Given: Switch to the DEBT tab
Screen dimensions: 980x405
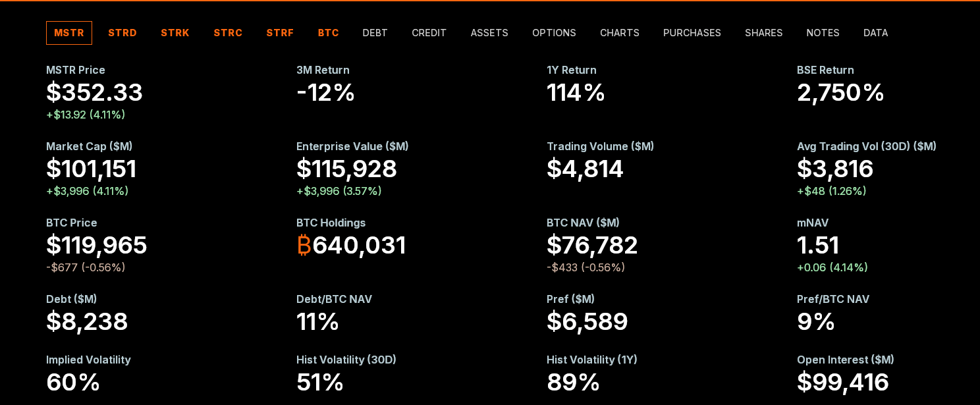Looking at the screenshot, I should pos(375,33).
